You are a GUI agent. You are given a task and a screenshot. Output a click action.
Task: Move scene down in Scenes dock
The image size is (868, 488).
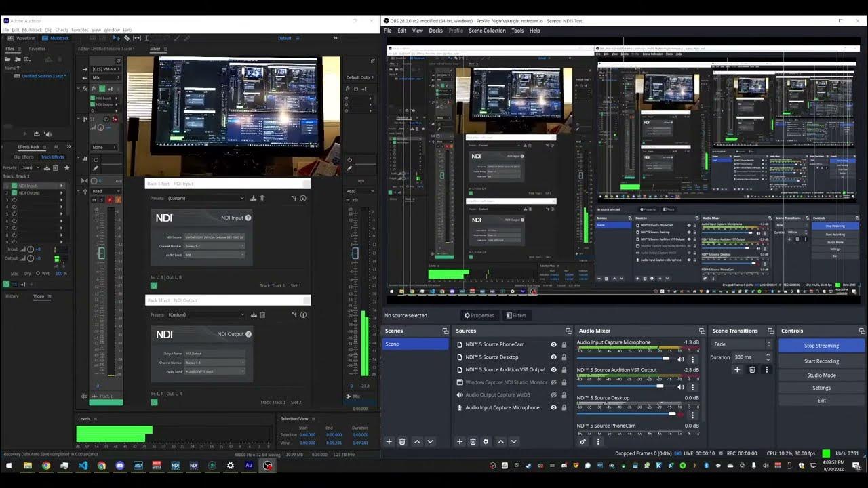[x=430, y=441]
